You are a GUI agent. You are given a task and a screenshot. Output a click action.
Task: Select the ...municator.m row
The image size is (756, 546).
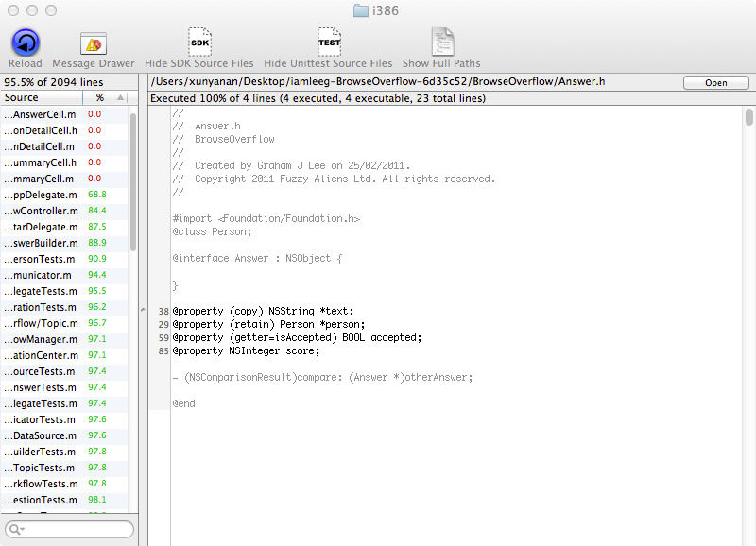tap(63, 275)
